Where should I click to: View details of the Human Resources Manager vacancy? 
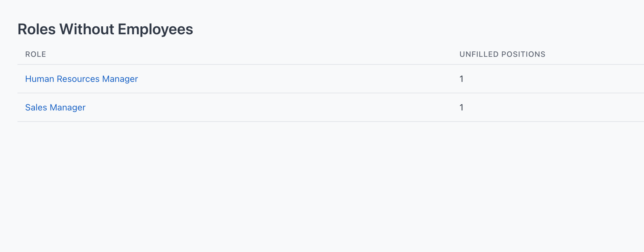coord(81,79)
